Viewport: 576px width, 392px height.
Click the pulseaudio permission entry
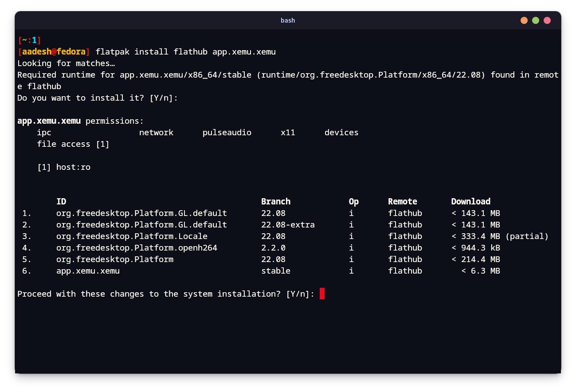pyautogui.click(x=227, y=133)
